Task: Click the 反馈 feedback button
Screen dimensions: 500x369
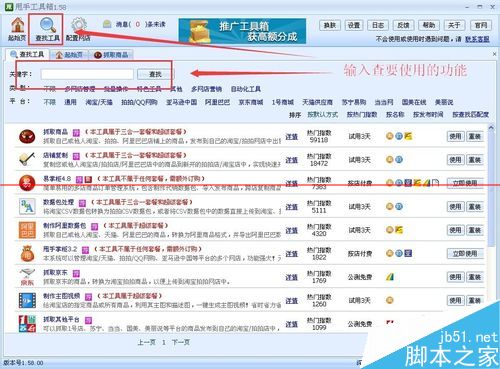Action: (x=403, y=25)
